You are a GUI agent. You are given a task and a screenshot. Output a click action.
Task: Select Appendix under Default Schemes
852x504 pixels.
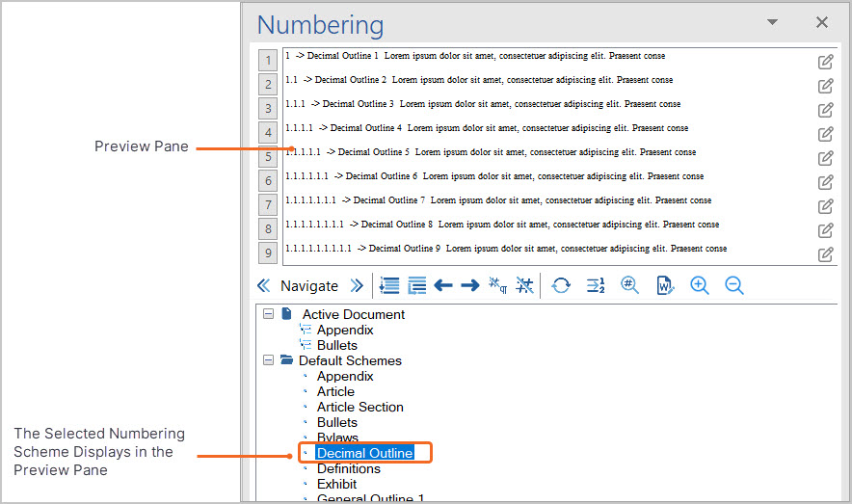pyautogui.click(x=345, y=376)
